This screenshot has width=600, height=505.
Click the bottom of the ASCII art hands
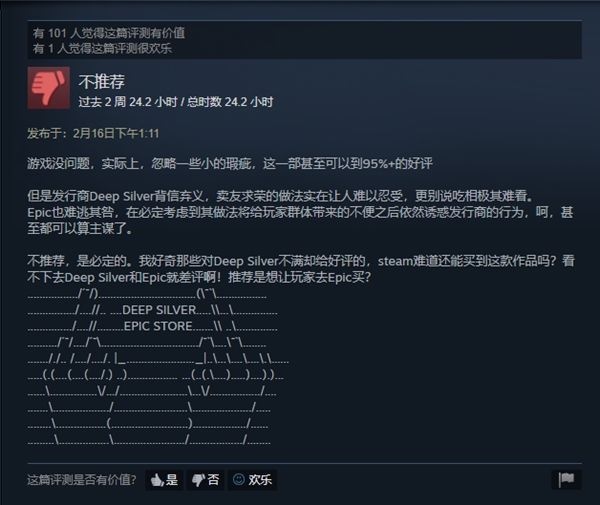pyautogui.click(x=149, y=440)
